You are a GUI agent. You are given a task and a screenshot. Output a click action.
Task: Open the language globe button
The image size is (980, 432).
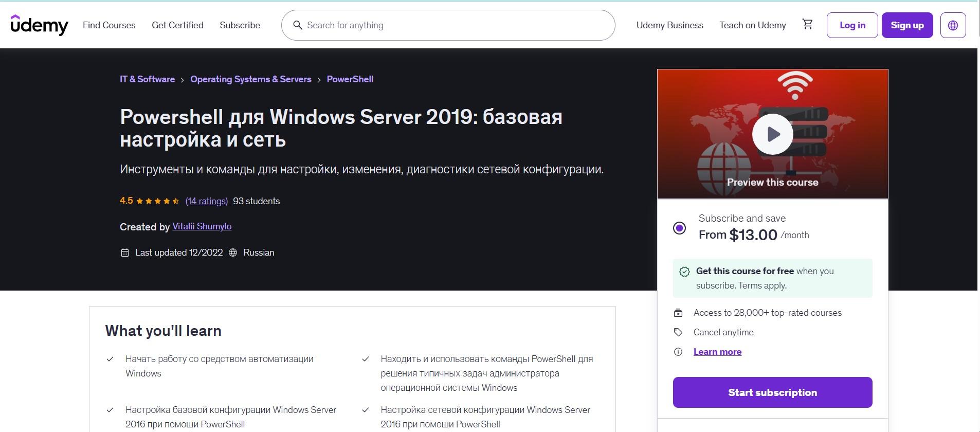pyautogui.click(x=953, y=25)
